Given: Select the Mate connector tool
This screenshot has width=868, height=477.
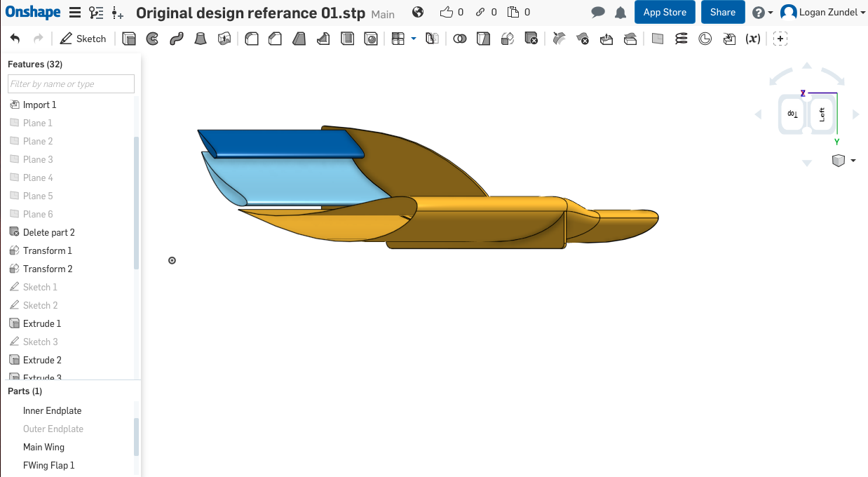Looking at the screenshot, I should point(705,39).
